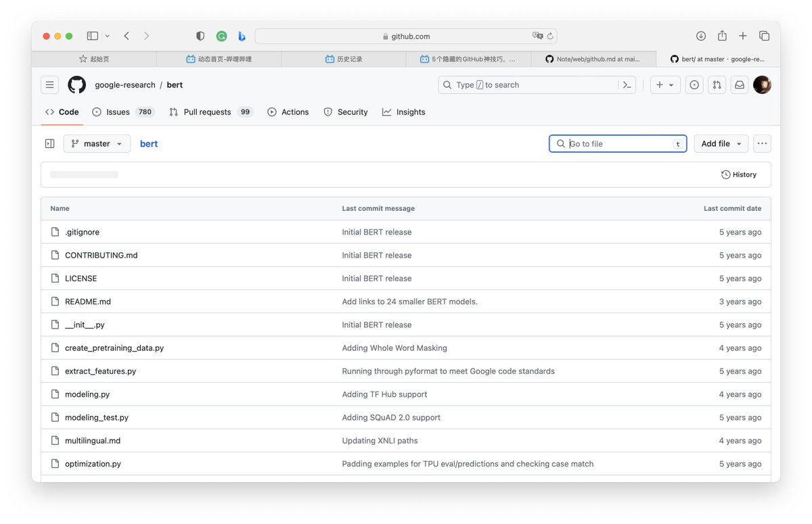The width and height of the screenshot is (812, 524).
Task: Toggle Safari sidebar
Action: 93,36
